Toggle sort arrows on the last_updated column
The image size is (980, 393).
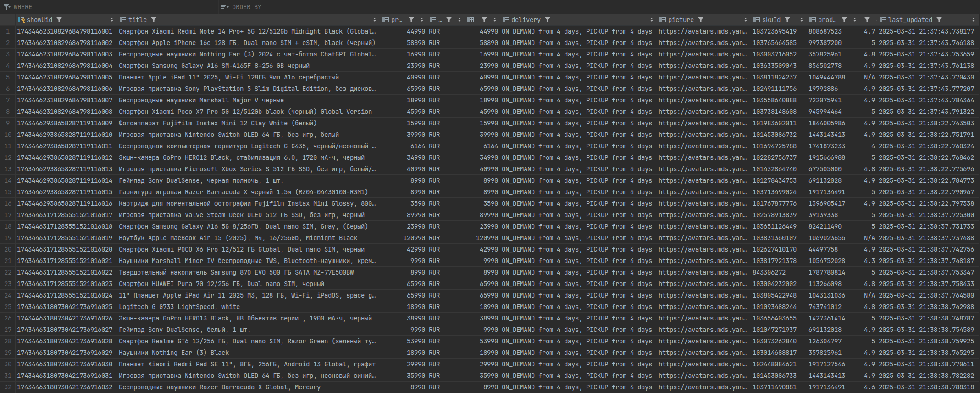pyautogui.click(x=974, y=20)
